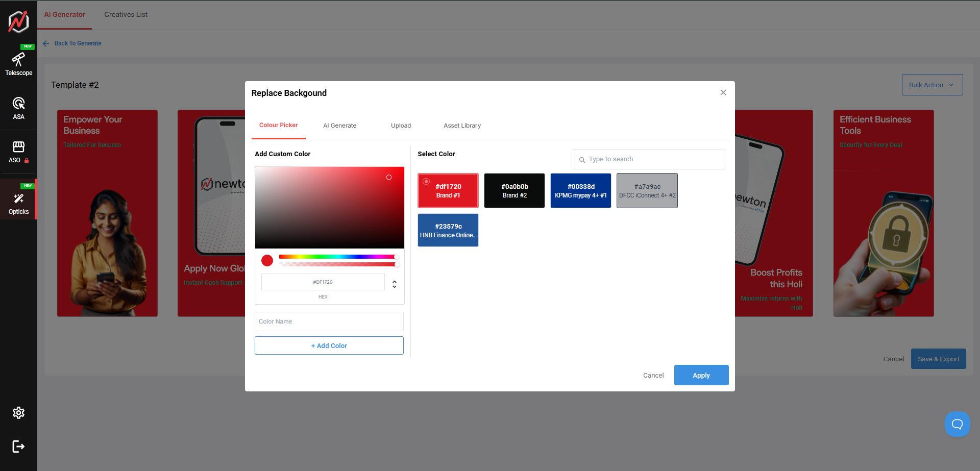Choose the #00338d KPMG mypay swatch

tap(580, 191)
